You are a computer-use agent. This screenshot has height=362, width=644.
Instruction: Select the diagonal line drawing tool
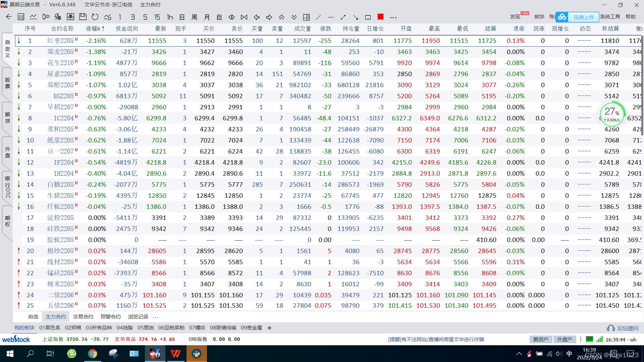pos(318,17)
